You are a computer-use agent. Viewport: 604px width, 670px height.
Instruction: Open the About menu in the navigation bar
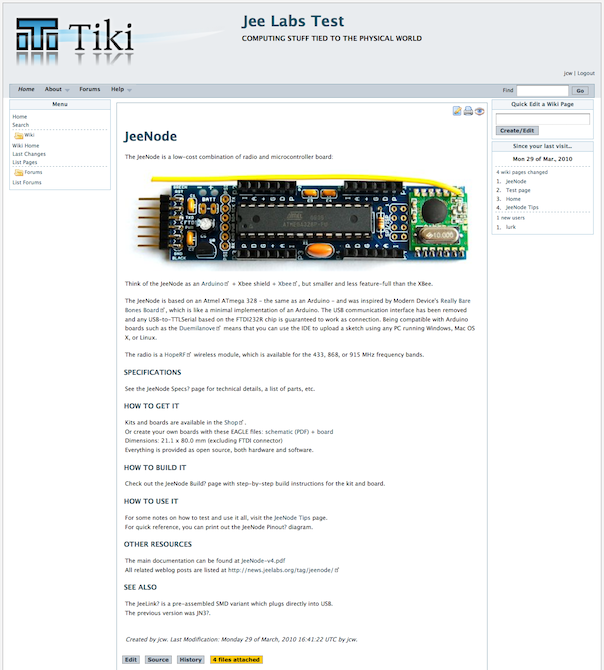click(53, 89)
